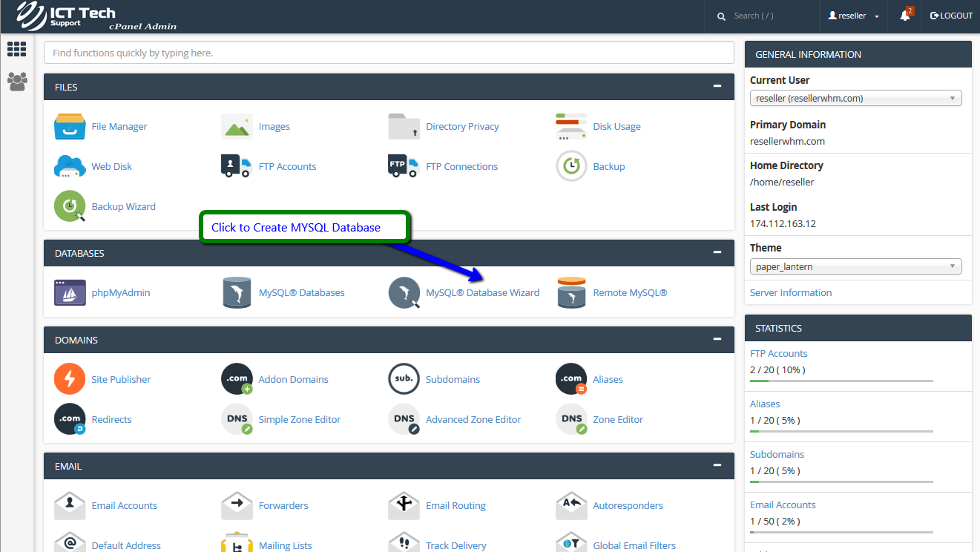Click the Disk Usage icon
Screen dimensions: 980x552
[x=571, y=126]
